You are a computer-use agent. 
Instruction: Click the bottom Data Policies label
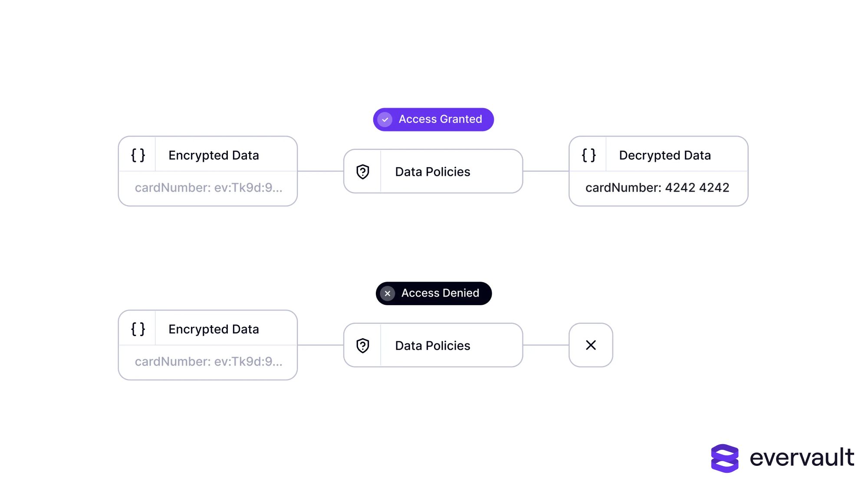432,346
